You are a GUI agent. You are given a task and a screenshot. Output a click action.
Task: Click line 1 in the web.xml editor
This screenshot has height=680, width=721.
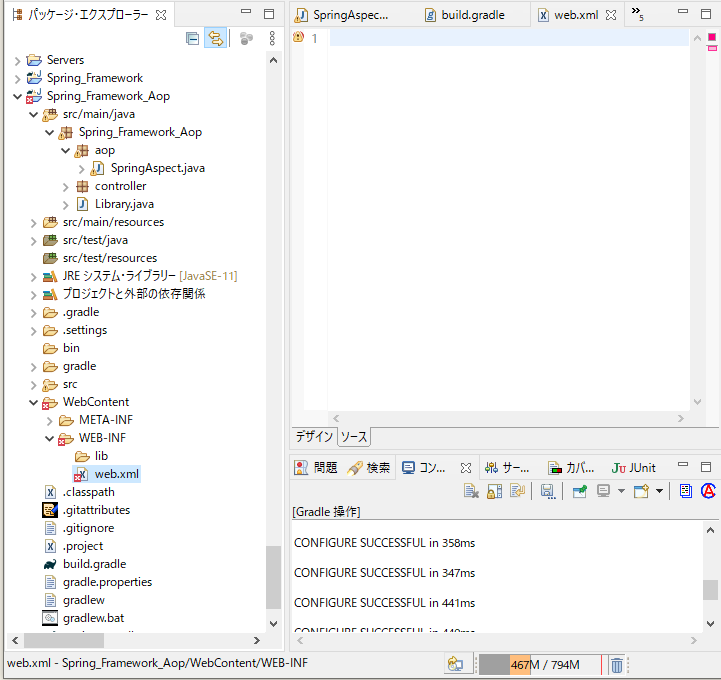click(509, 38)
